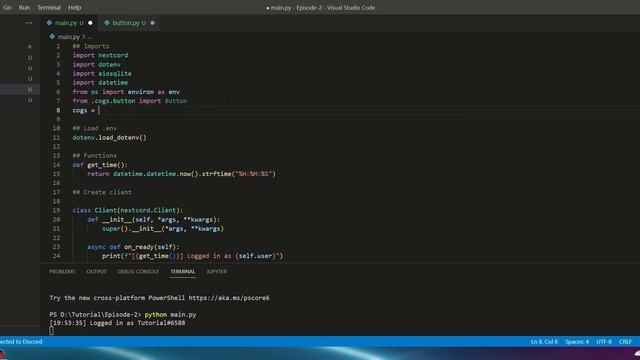Click the 'cogs =' line in editor

(84, 110)
